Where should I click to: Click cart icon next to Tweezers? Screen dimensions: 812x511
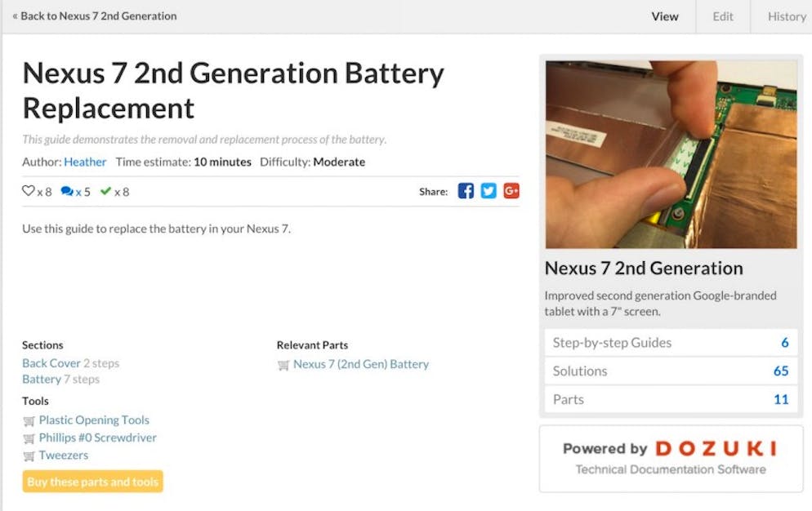point(29,456)
